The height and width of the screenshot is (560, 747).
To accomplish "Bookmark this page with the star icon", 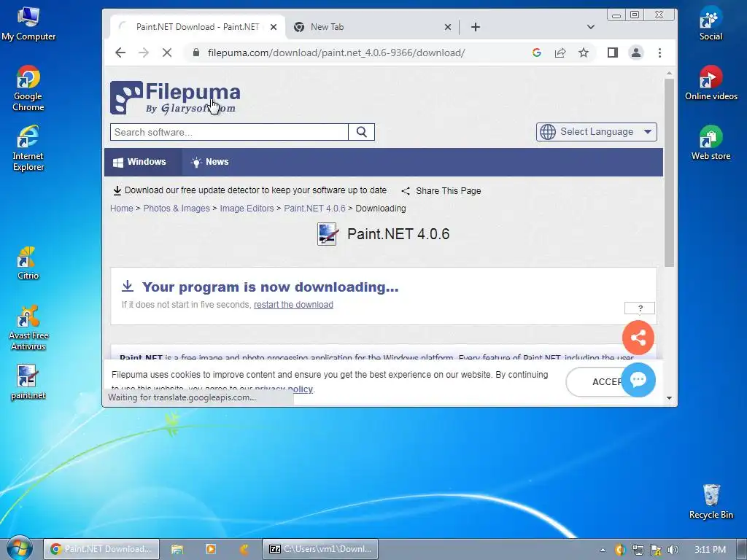I will 584,52.
